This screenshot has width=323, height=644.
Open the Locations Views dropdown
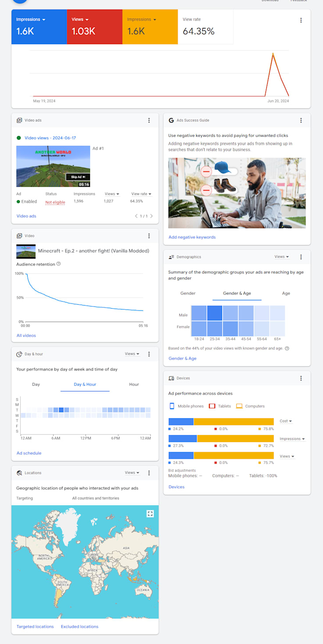click(132, 473)
